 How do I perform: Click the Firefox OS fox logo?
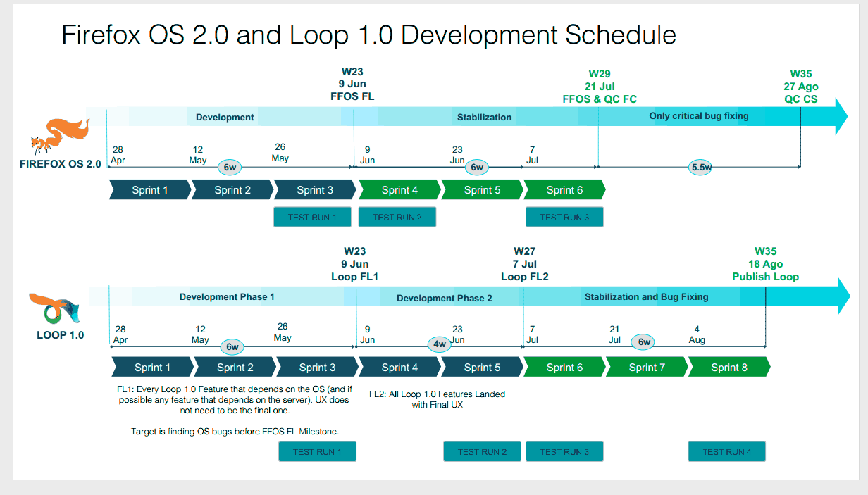point(60,136)
